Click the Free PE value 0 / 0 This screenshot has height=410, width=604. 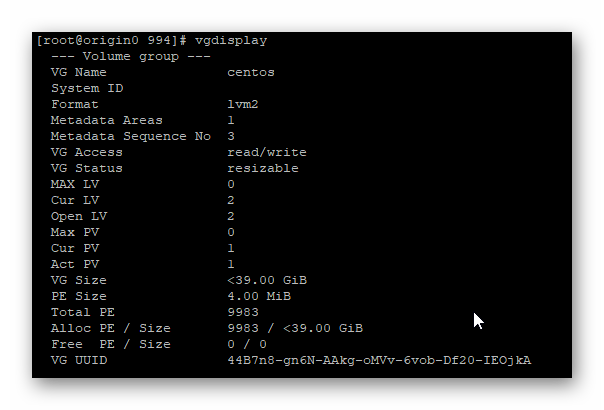(247, 344)
